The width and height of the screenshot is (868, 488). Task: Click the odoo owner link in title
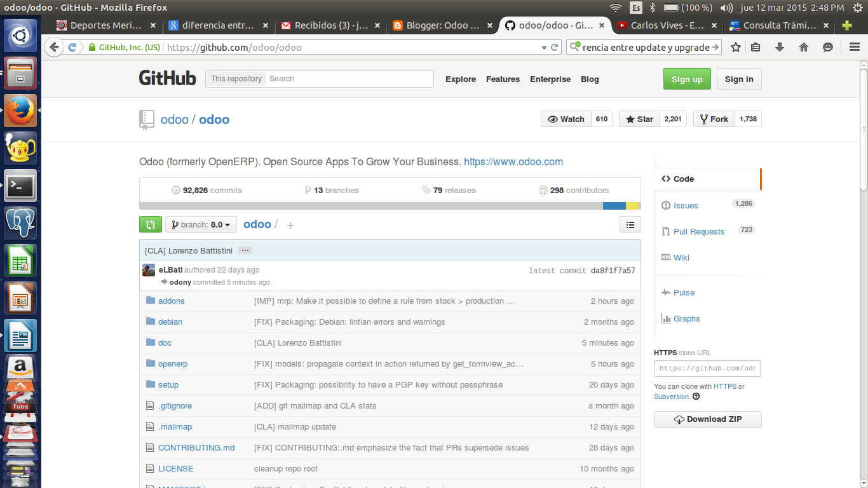tap(175, 119)
